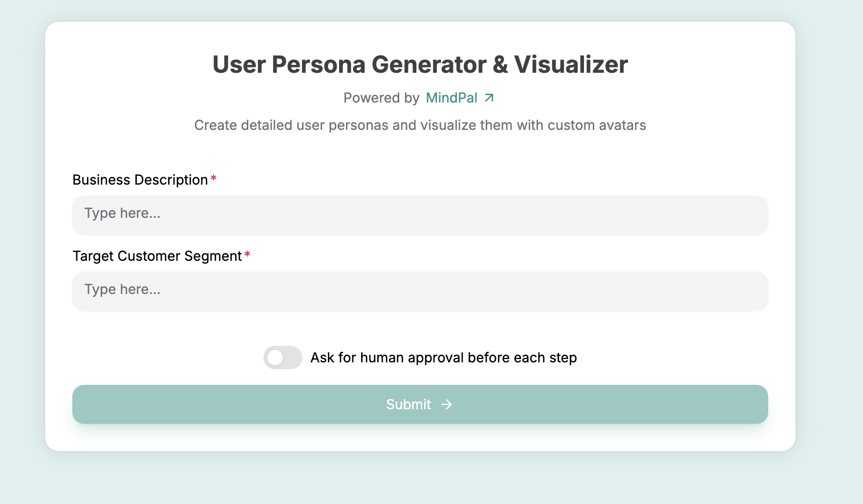Click the external-link arrow icon beside MindPal

click(x=489, y=98)
